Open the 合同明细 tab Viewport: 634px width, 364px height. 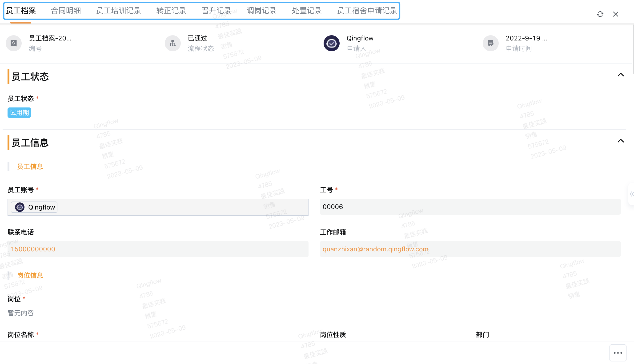[x=66, y=11]
